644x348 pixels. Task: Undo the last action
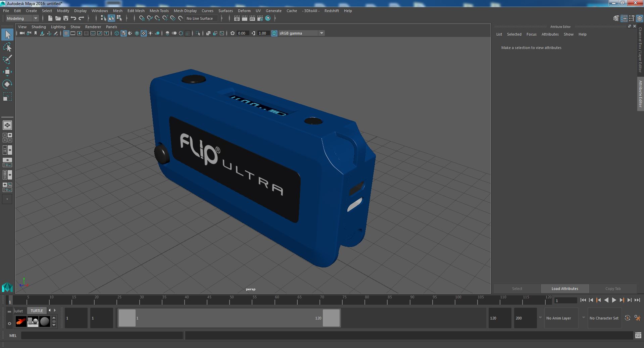click(x=73, y=18)
